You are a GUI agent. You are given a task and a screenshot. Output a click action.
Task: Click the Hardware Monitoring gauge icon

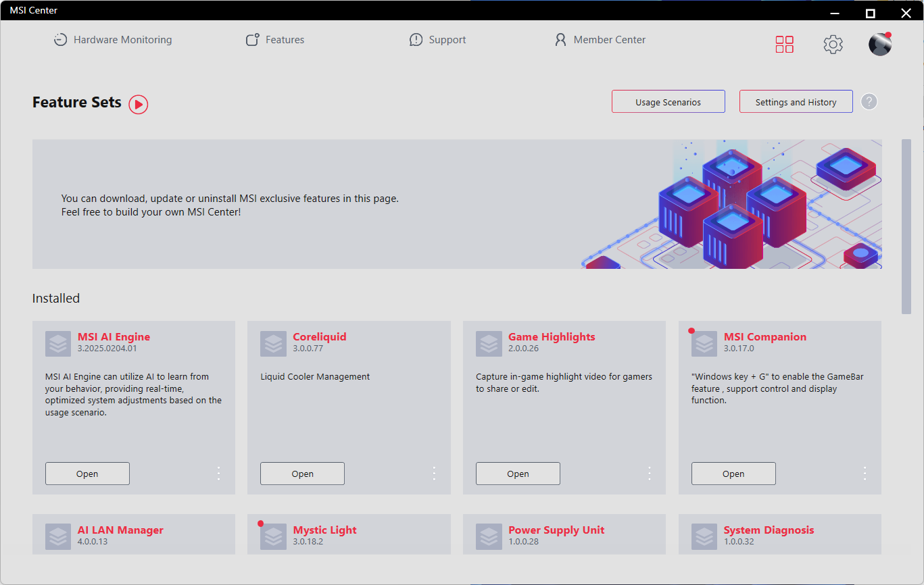(61, 40)
